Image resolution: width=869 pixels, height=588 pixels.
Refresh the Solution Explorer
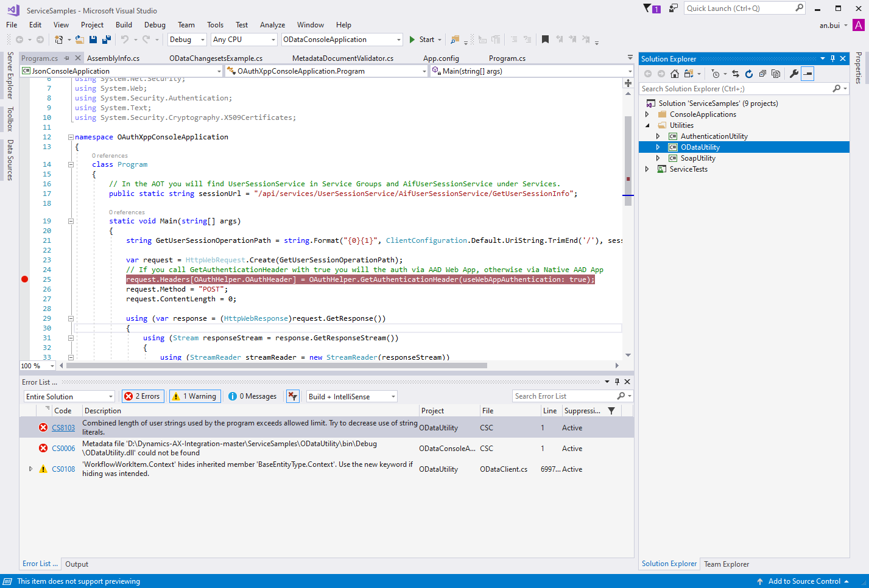tap(749, 74)
